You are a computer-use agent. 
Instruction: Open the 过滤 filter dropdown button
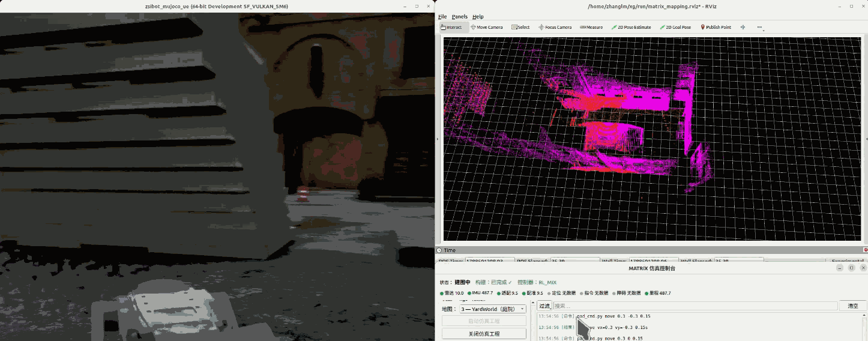(x=544, y=306)
